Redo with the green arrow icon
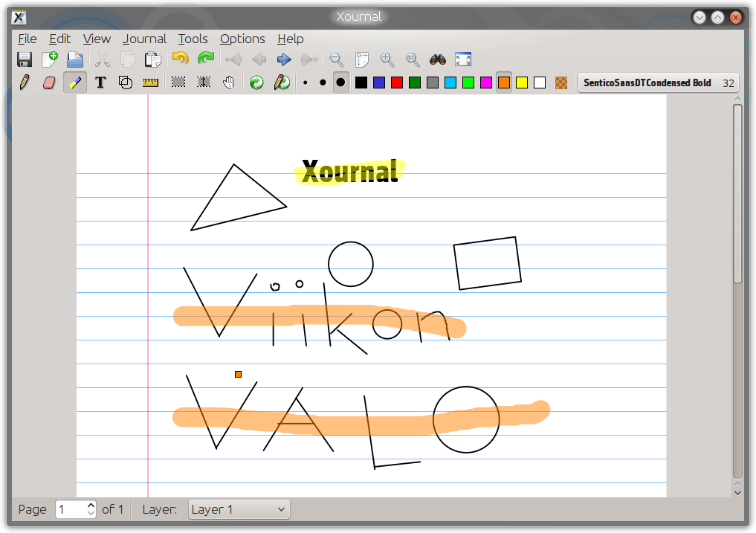The width and height of the screenshot is (756, 533). (206, 59)
